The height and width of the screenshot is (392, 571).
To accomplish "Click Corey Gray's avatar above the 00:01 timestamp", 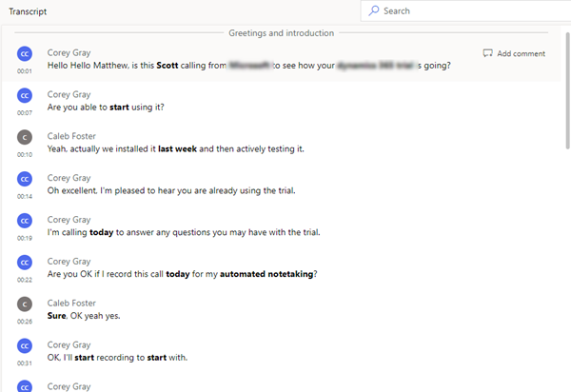I will [25, 54].
